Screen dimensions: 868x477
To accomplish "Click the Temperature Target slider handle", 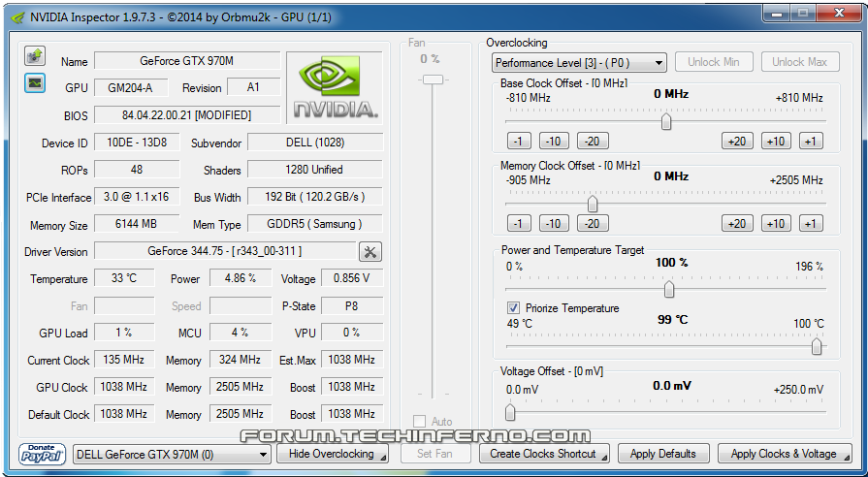I will point(817,347).
